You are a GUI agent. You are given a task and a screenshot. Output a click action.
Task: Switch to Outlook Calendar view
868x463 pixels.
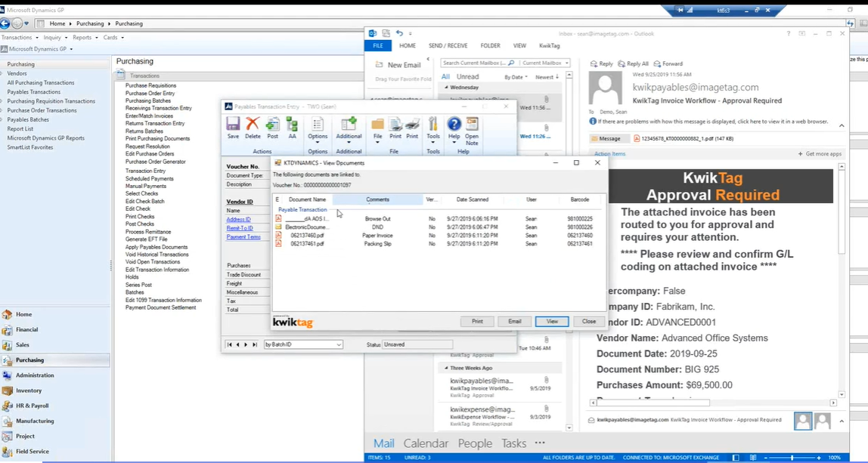(x=426, y=443)
